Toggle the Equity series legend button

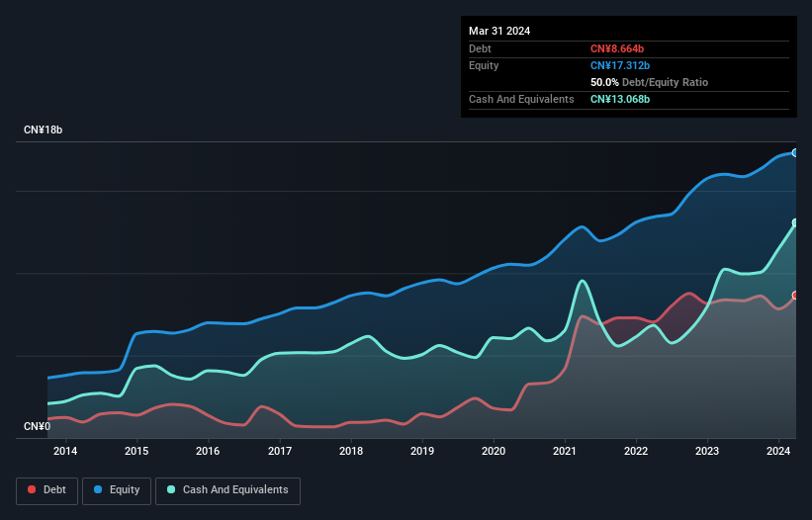click(x=117, y=490)
